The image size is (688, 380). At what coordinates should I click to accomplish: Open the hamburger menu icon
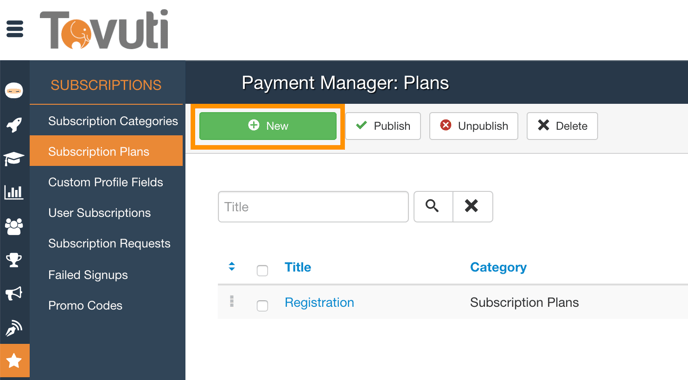(14, 29)
